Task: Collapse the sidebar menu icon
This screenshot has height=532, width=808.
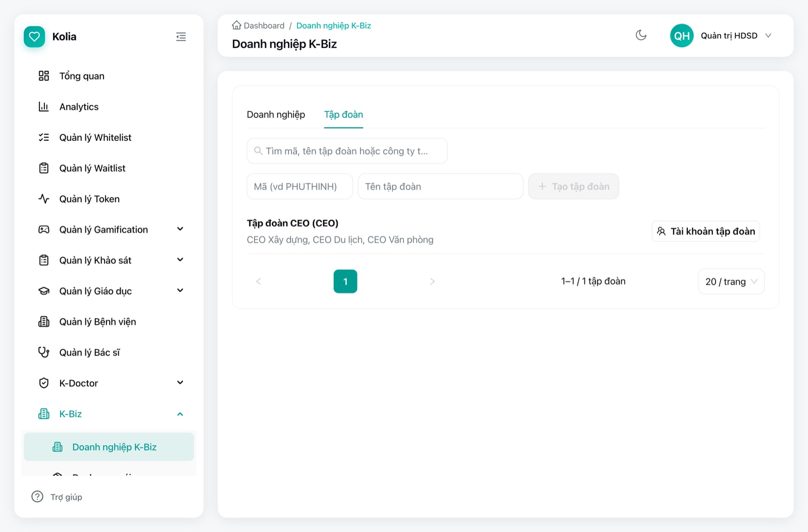Action: click(181, 37)
